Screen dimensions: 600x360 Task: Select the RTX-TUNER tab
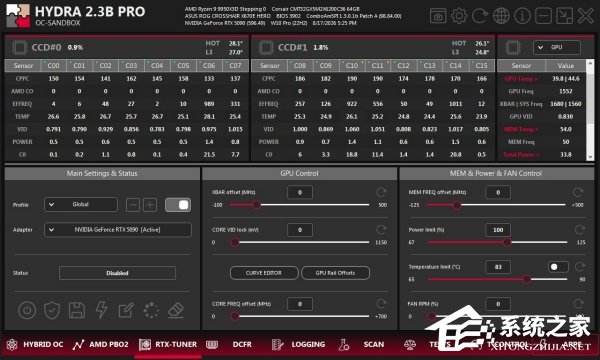click(x=168, y=344)
